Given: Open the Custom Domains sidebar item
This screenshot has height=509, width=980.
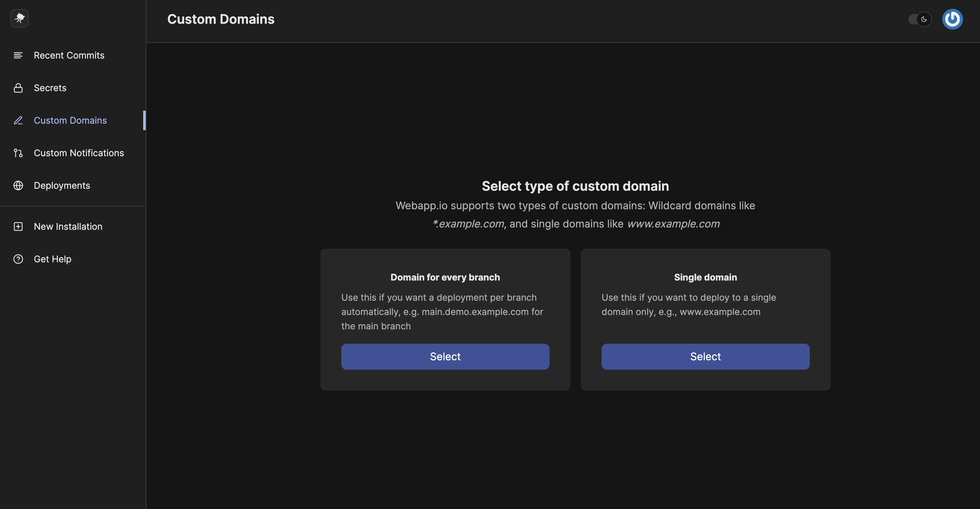Looking at the screenshot, I should (x=70, y=121).
